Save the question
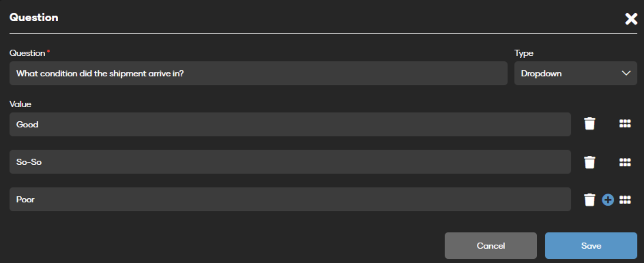The height and width of the screenshot is (263, 644). click(x=591, y=245)
